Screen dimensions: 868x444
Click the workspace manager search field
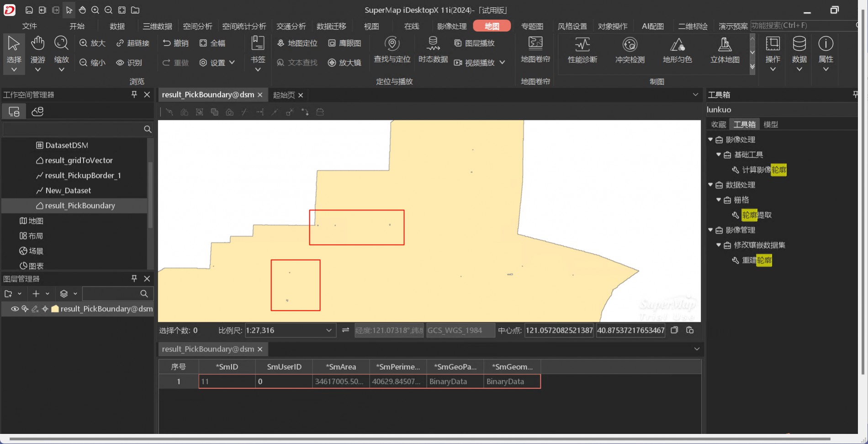click(72, 129)
